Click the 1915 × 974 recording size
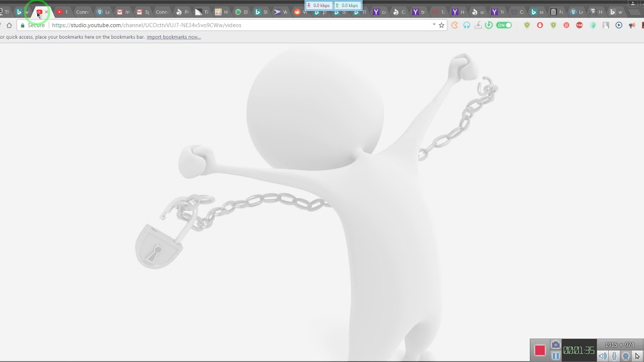The height and width of the screenshot is (362, 644). click(x=619, y=345)
